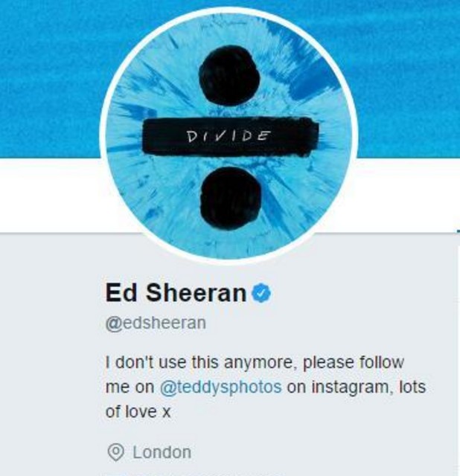
Task: Click the blue verified badge
Action: [x=261, y=292]
